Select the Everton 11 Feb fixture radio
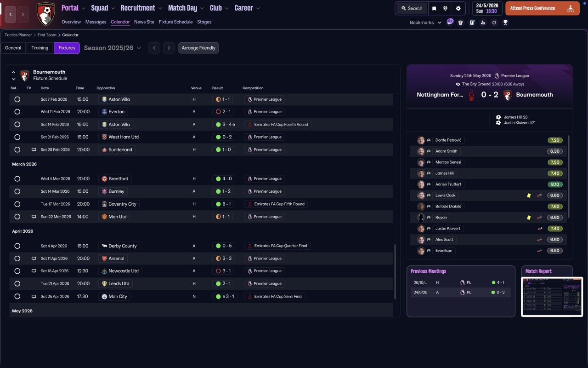This screenshot has width=588, height=368. (17, 112)
